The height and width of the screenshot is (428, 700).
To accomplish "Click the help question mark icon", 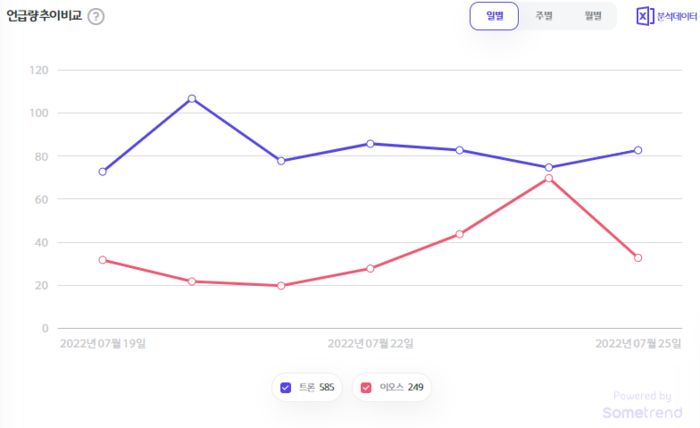I will tap(96, 17).
